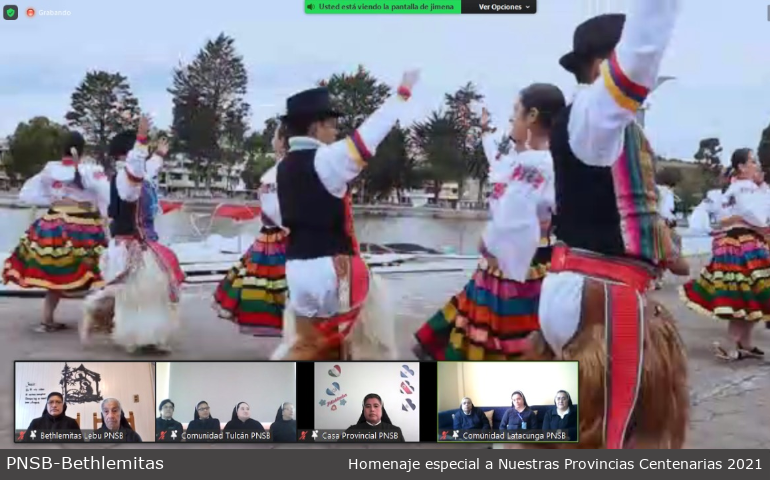The image size is (770, 480).
Task: Click the muted mic icon on Bethlemitas Lebu PNSB
Action: tap(21, 436)
